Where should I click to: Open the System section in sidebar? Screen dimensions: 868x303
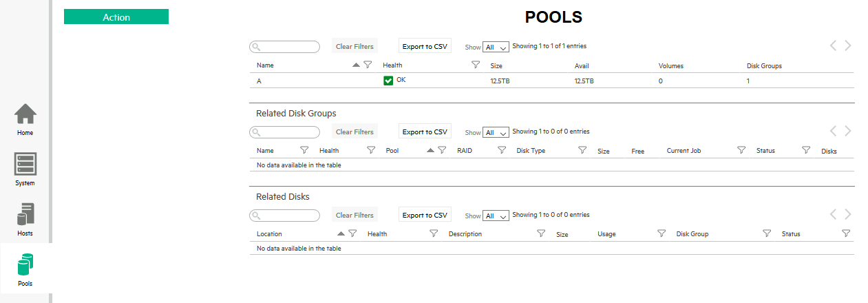(x=25, y=169)
